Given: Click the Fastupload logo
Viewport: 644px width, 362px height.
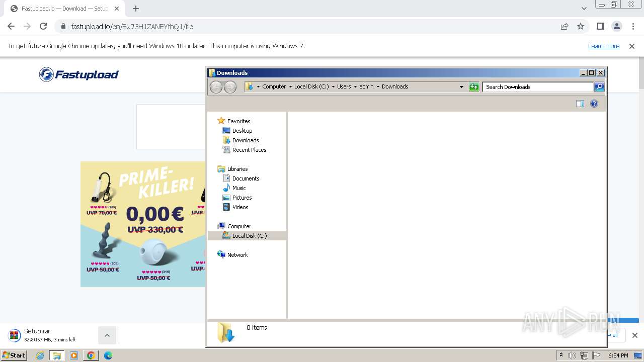Looking at the screenshot, I should [x=79, y=74].
